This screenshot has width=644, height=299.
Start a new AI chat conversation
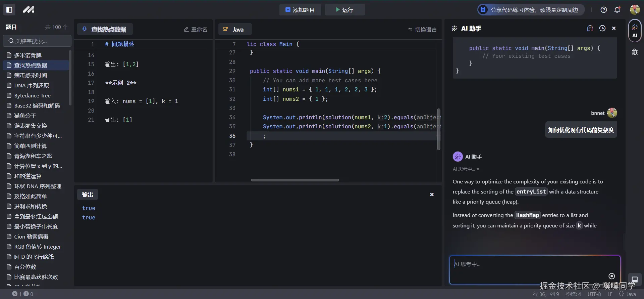(590, 29)
